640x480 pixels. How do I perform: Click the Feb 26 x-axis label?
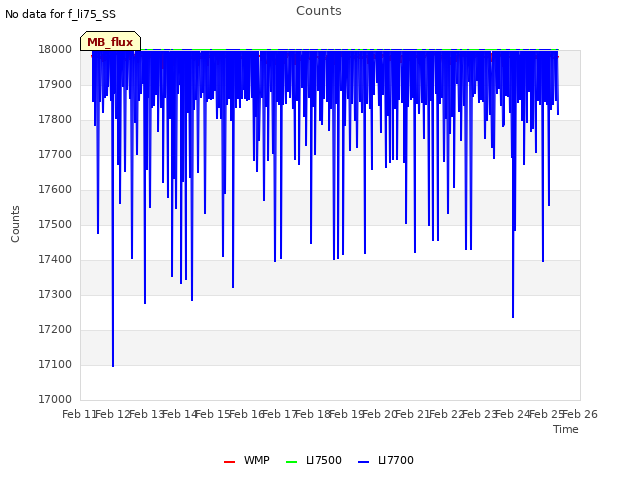click(x=580, y=414)
